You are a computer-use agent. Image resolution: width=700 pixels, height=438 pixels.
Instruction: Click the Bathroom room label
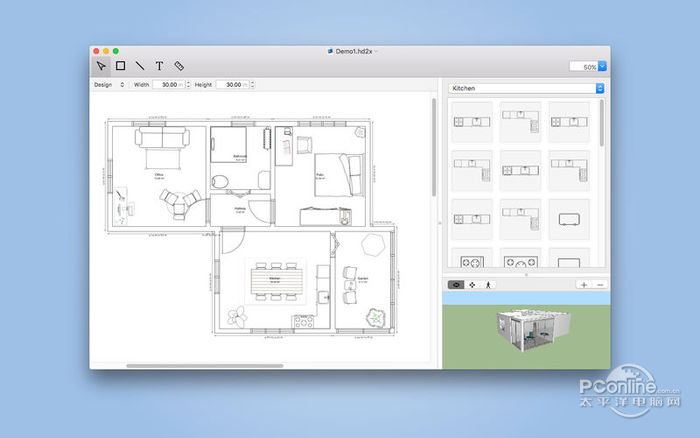point(240,157)
